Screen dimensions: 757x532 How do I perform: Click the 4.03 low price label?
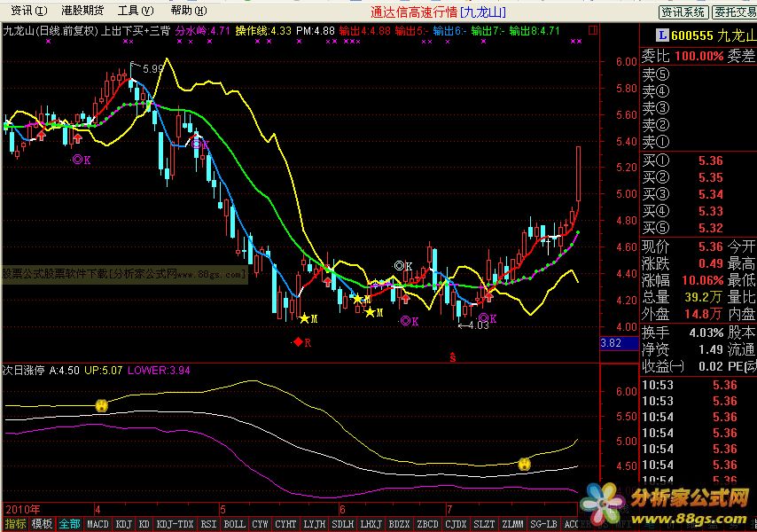(478, 325)
